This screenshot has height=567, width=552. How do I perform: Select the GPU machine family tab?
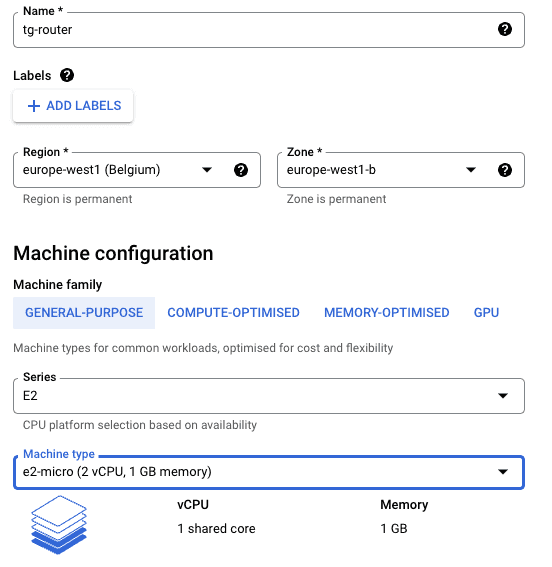pos(486,313)
